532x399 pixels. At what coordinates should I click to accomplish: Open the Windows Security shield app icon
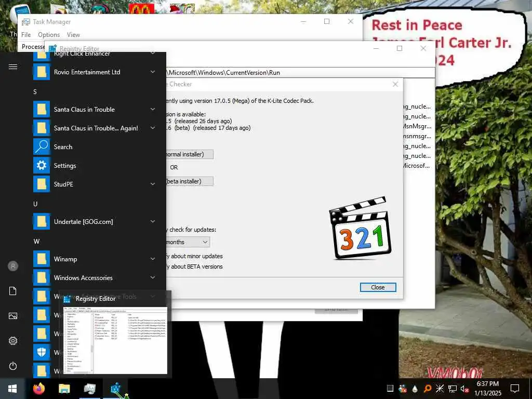(42, 352)
